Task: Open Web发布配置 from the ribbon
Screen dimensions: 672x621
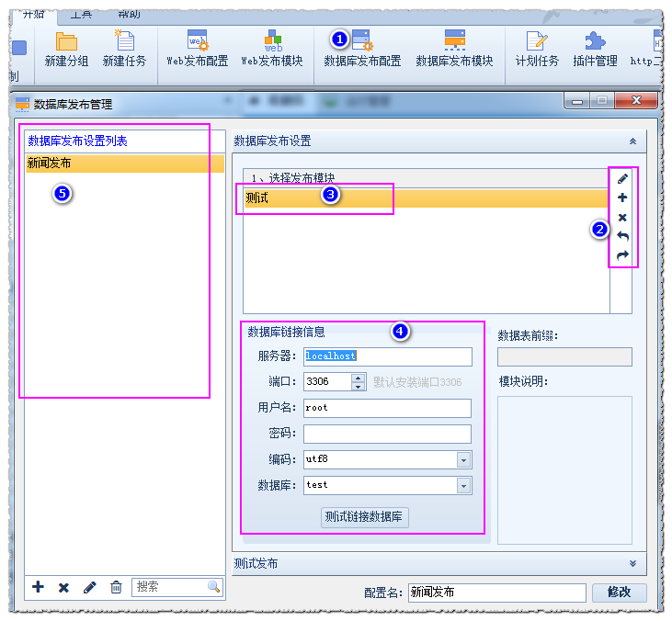Action: pos(197,49)
